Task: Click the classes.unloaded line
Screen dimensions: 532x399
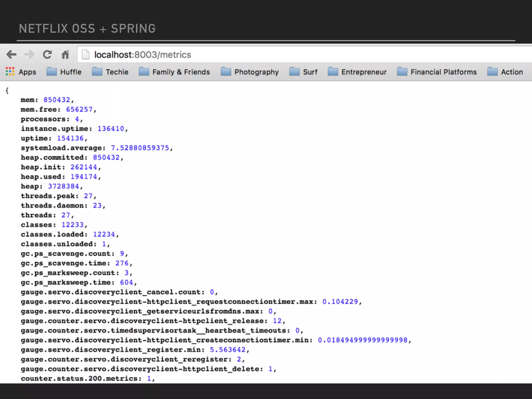Action: (65, 244)
